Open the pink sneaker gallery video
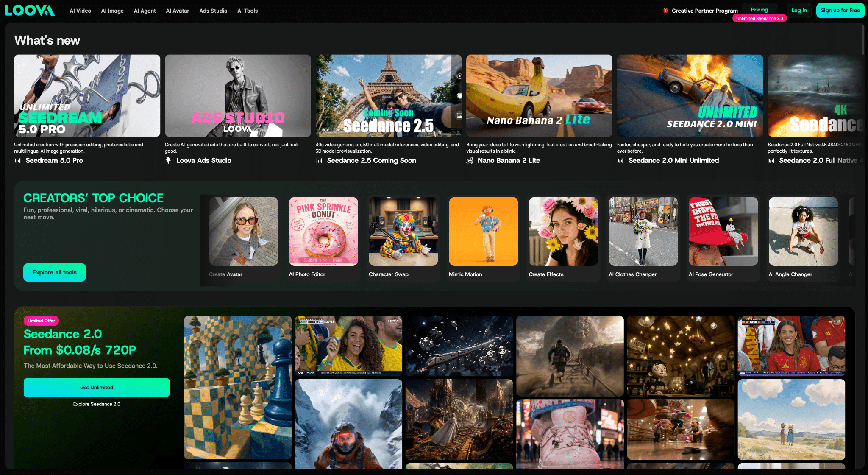Viewport: 868px width, 475px height. tap(570, 434)
